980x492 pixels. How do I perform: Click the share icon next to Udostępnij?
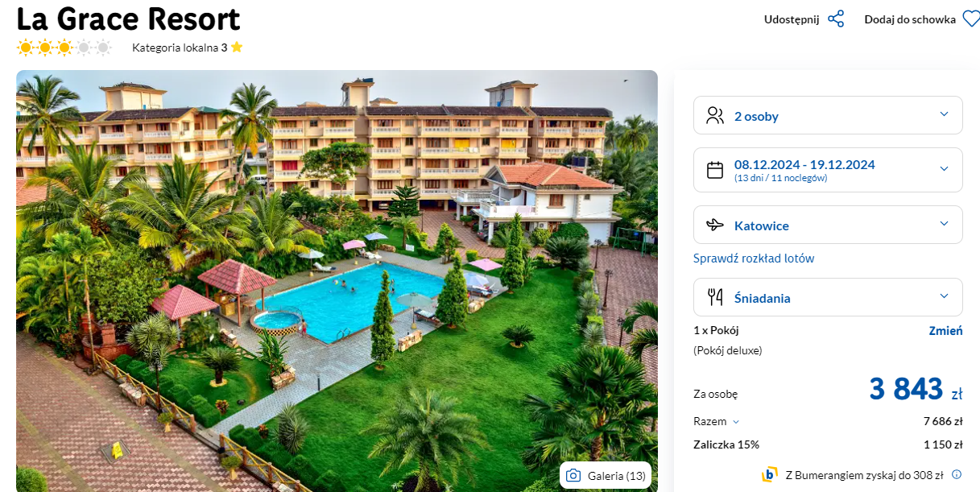[x=836, y=19]
